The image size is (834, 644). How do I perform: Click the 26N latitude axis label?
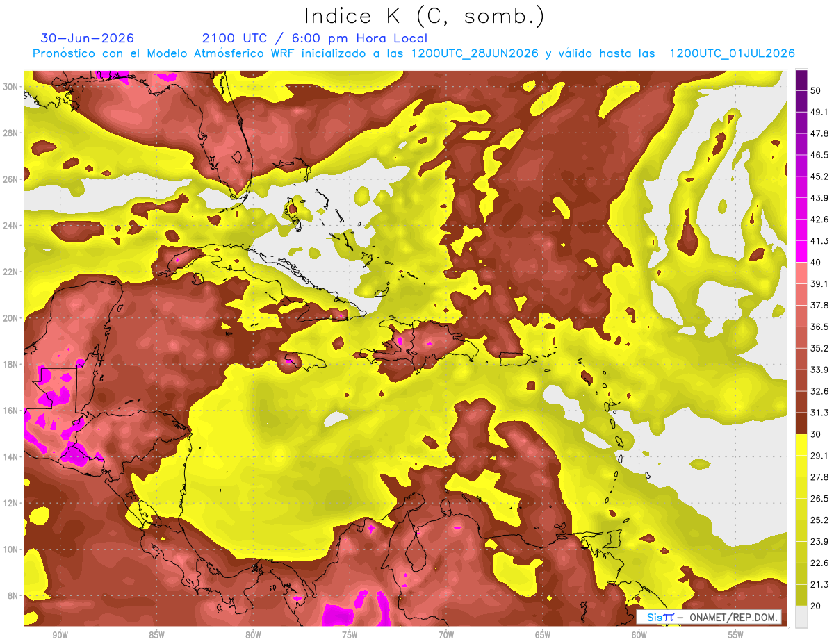click(x=10, y=179)
